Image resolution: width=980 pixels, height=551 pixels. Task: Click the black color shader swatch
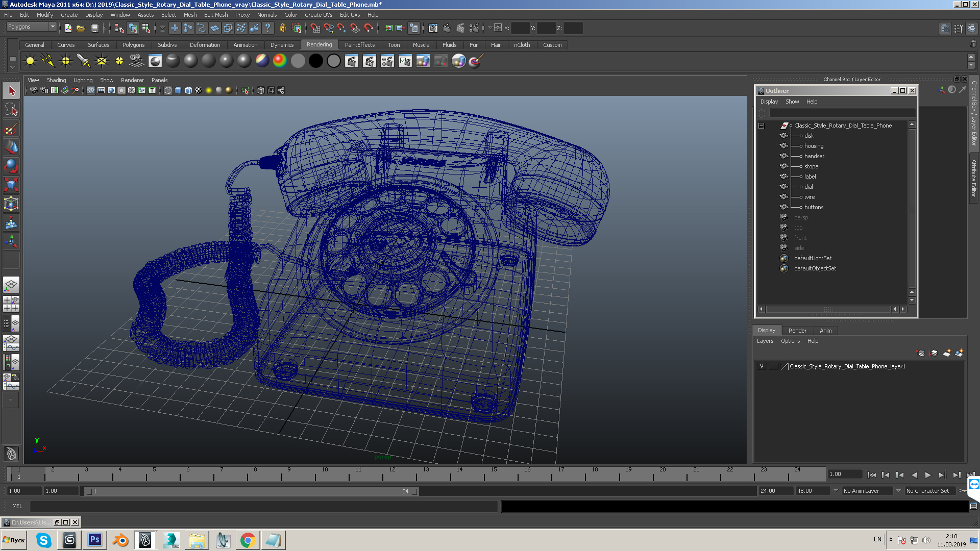click(x=315, y=61)
